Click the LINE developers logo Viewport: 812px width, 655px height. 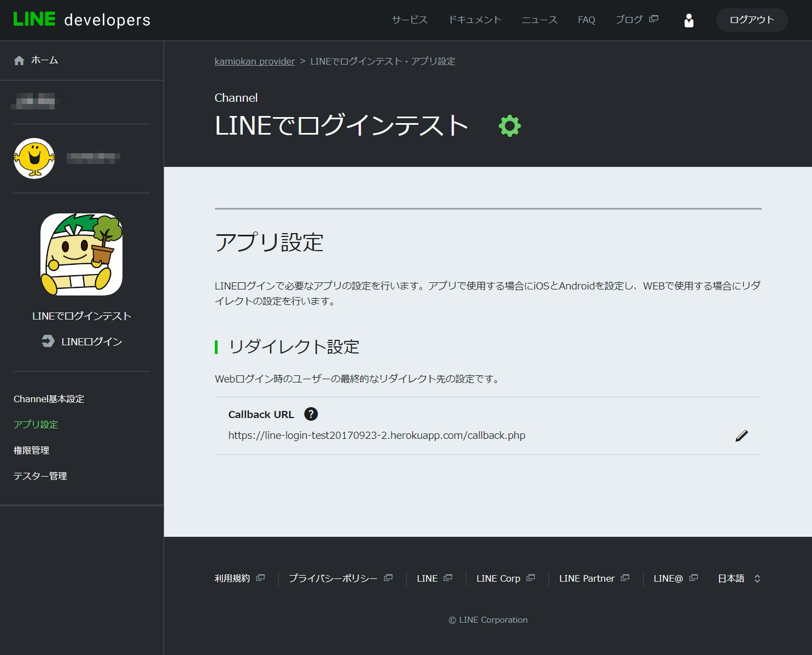click(82, 20)
